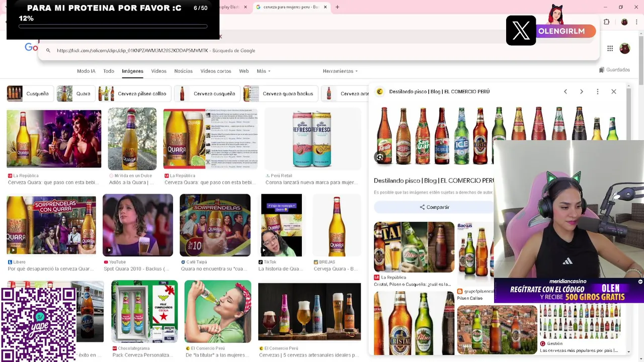Open Gestión cervezas más populares image
This screenshot has width=644, height=362.
[x=580, y=322]
